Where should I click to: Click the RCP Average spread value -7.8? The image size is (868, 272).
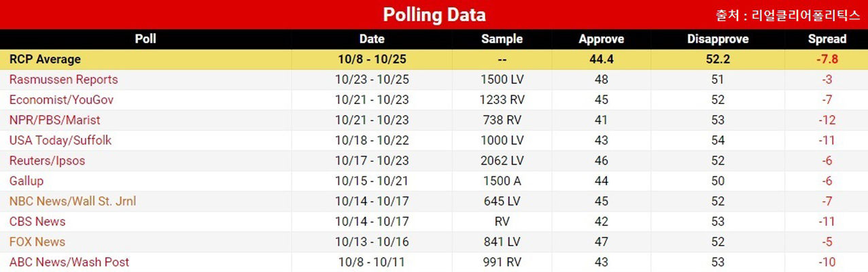(x=827, y=59)
